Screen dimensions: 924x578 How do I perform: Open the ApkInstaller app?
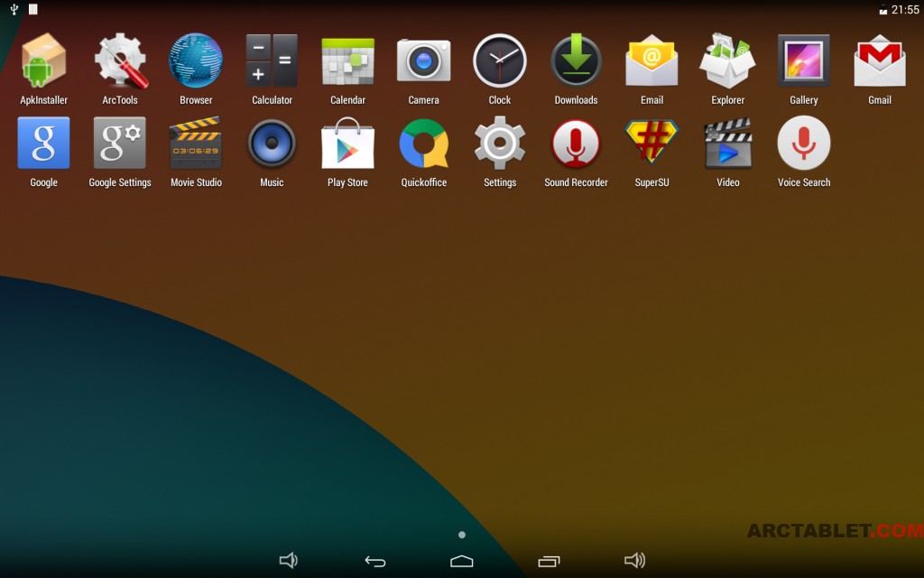[43, 61]
